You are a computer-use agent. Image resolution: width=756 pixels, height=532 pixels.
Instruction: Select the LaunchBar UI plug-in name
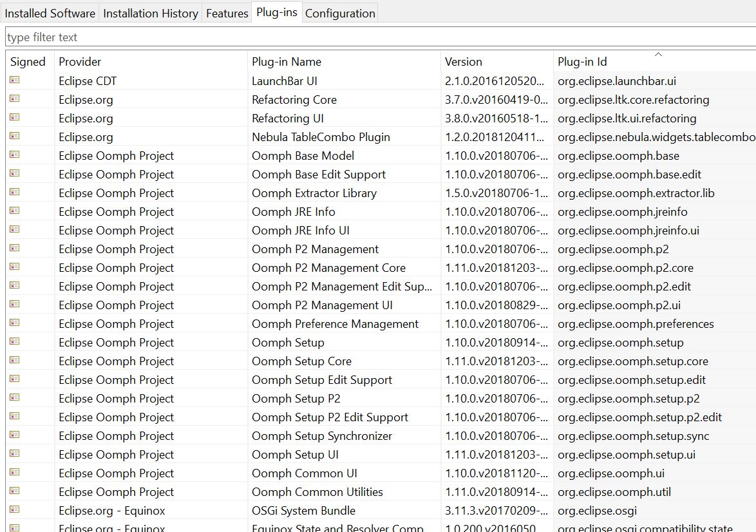click(x=285, y=81)
